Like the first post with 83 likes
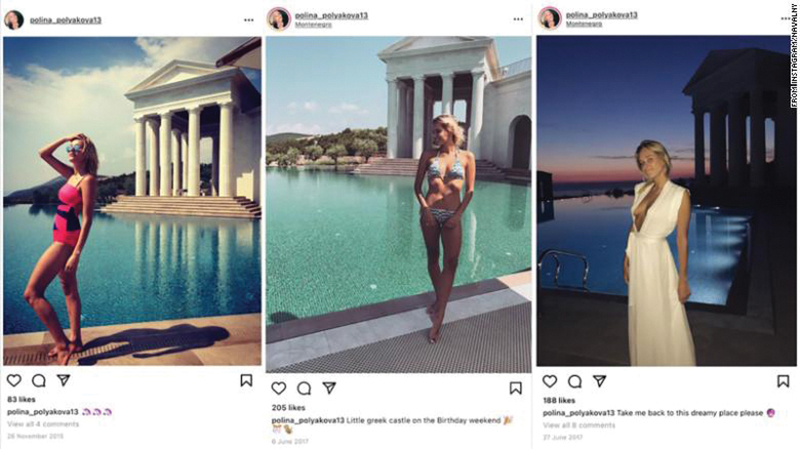 point(14,380)
